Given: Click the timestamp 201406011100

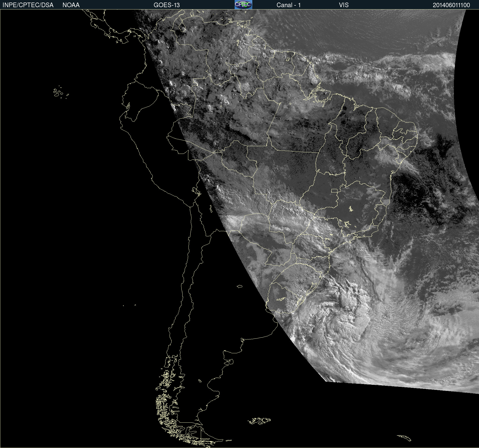Looking at the screenshot, I should [x=451, y=5].
